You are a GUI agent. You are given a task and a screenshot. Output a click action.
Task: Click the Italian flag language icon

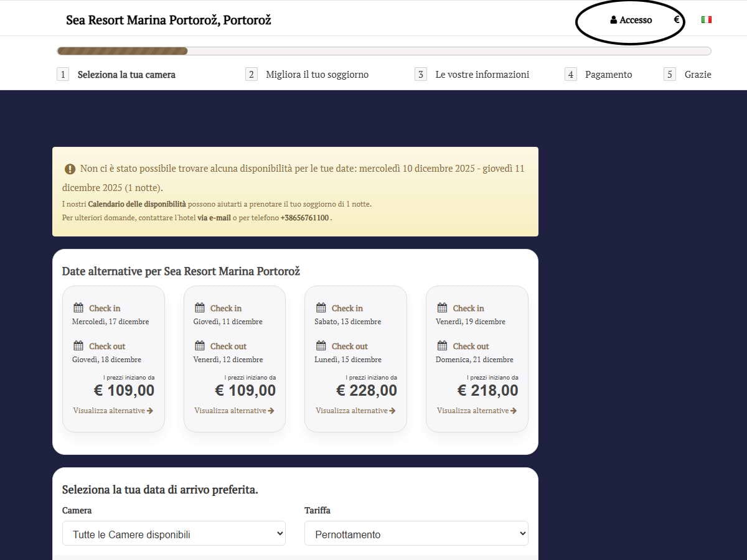(x=706, y=20)
